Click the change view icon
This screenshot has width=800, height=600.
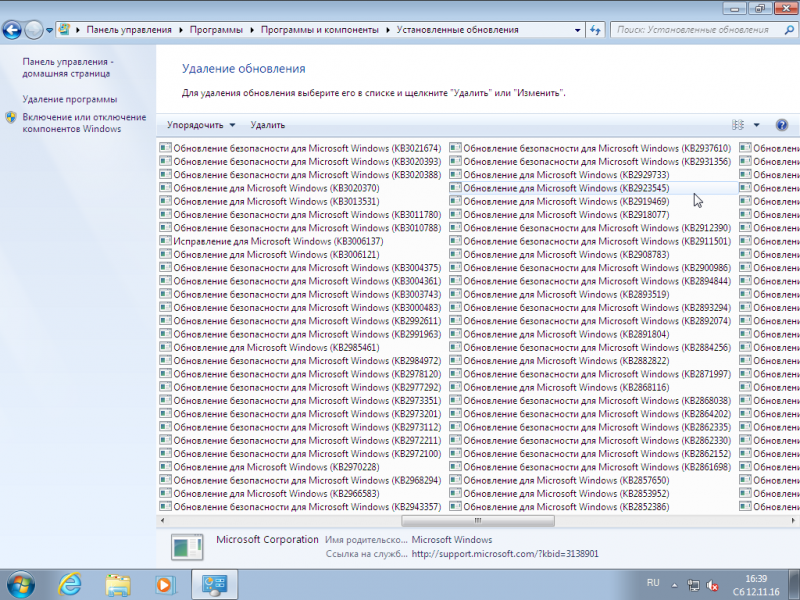(x=738, y=125)
